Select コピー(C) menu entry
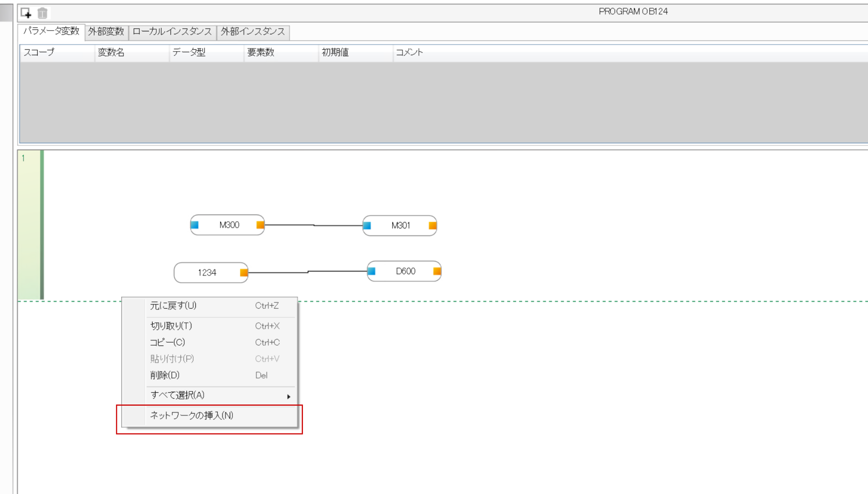This screenshot has width=868, height=494. coord(167,342)
